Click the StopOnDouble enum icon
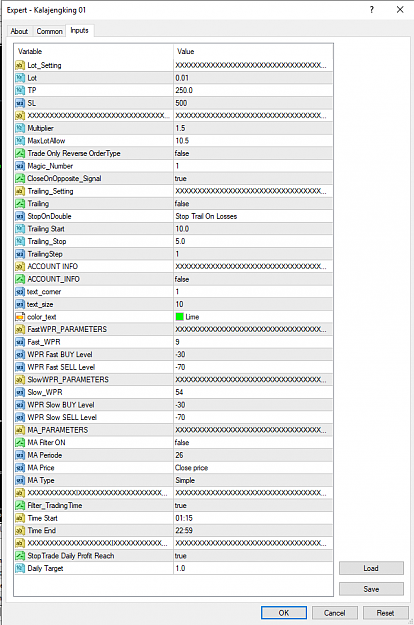 coord(20,216)
